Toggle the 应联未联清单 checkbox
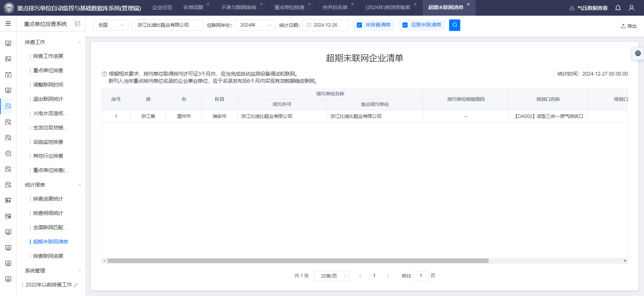The image size is (644, 296). click(x=405, y=25)
